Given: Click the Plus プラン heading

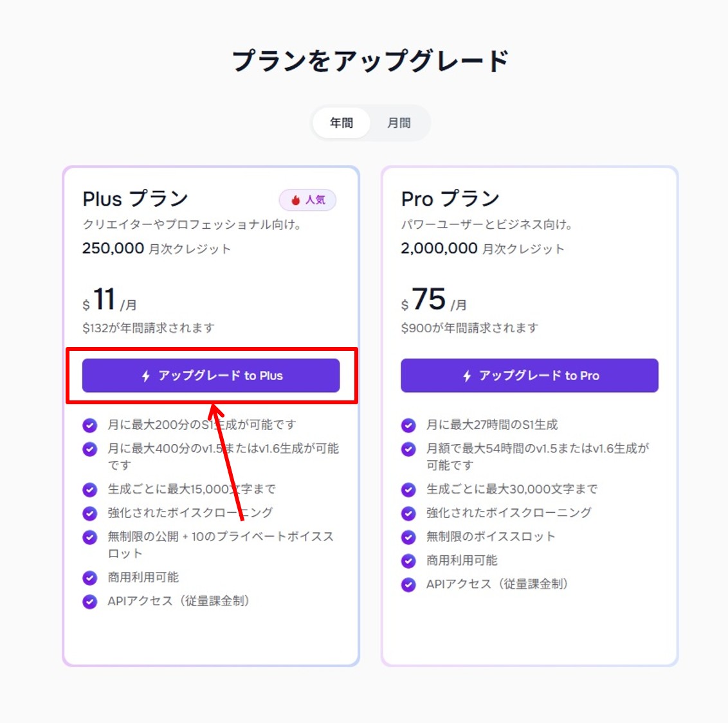Looking at the screenshot, I should (x=135, y=199).
